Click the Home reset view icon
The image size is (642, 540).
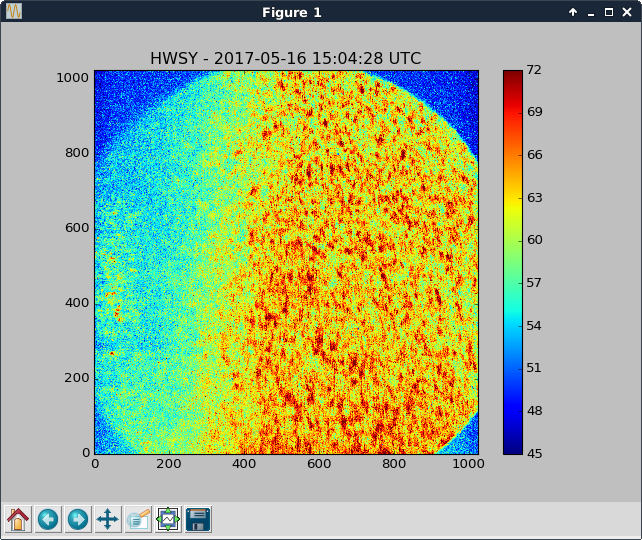(18, 519)
